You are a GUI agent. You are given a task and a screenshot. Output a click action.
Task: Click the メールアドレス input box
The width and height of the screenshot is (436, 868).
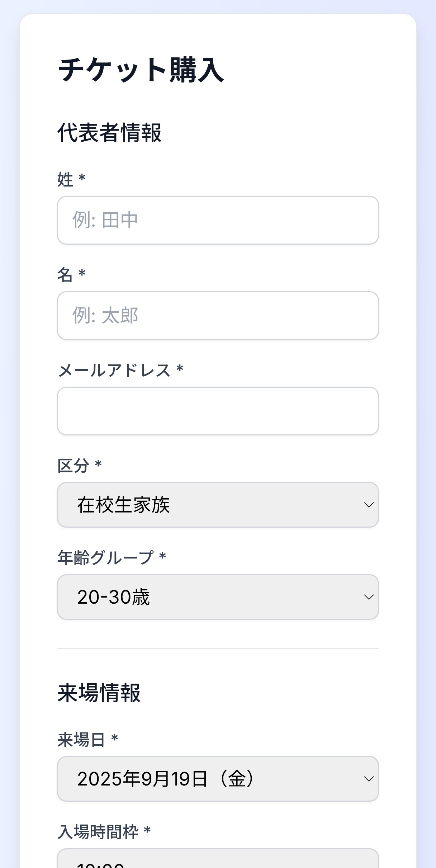(x=218, y=411)
